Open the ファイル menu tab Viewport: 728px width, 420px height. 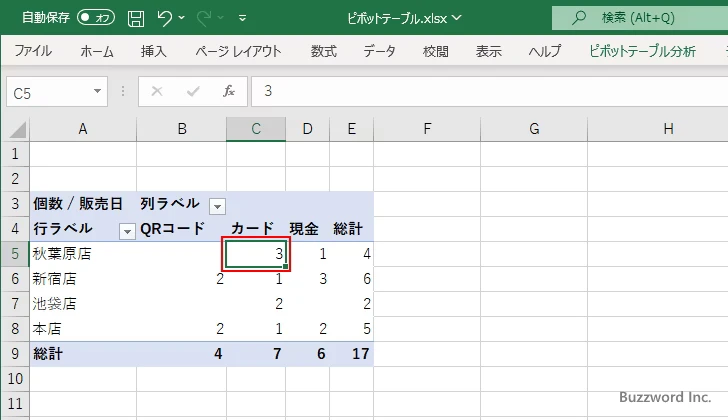pyautogui.click(x=33, y=51)
